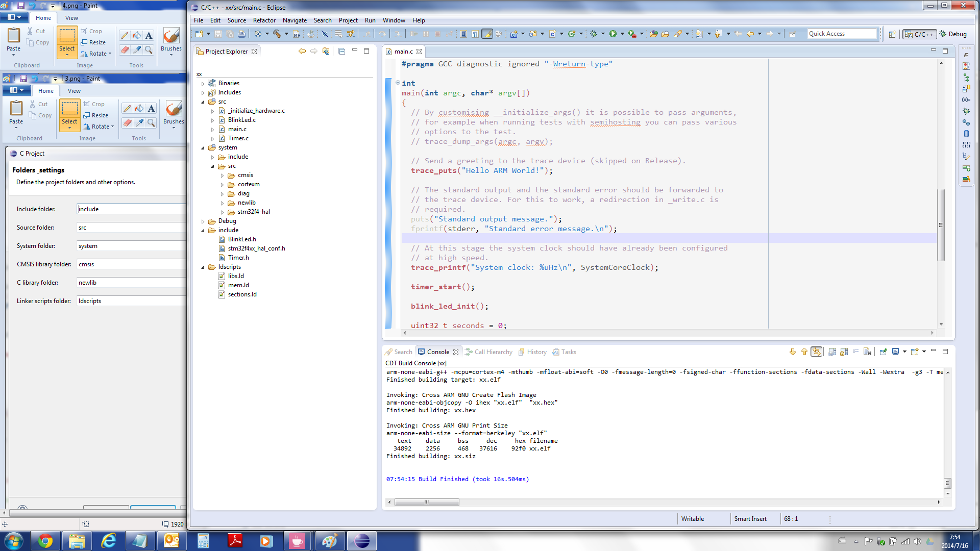Select BlinkLed.c in Project Explorer
The height and width of the screenshot is (551, 980).
[241, 120]
